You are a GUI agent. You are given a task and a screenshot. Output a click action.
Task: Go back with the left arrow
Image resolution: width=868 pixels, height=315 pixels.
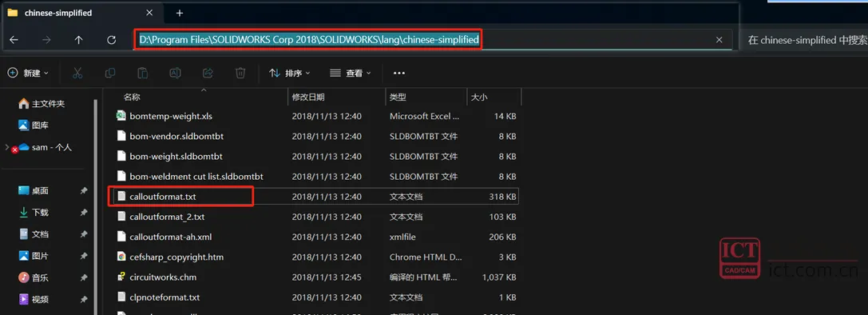(x=14, y=40)
